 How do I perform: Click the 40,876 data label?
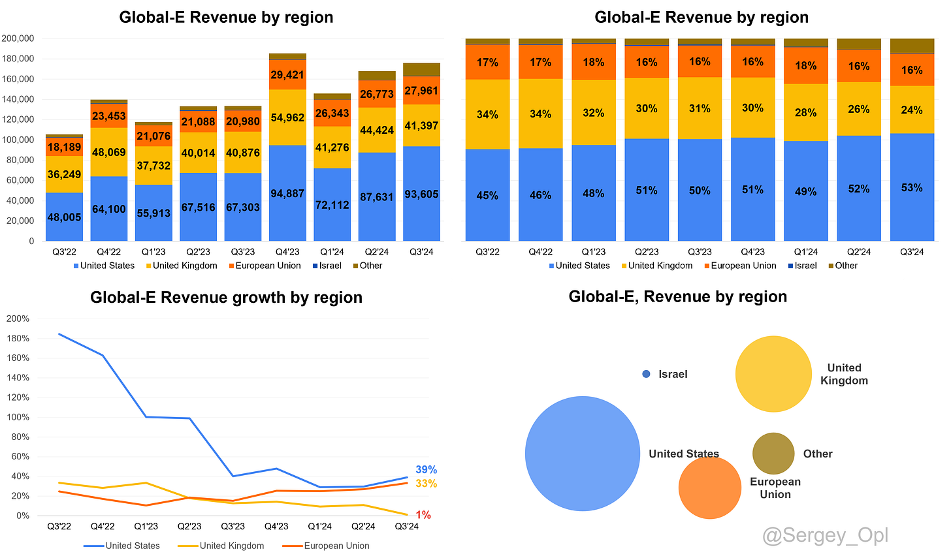coord(243,153)
